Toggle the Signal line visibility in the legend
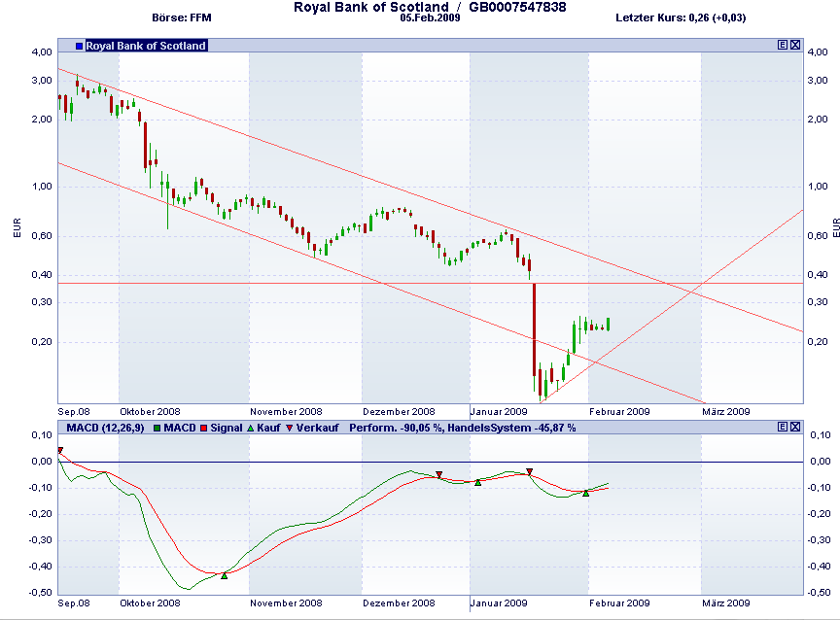 [x=203, y=430]
